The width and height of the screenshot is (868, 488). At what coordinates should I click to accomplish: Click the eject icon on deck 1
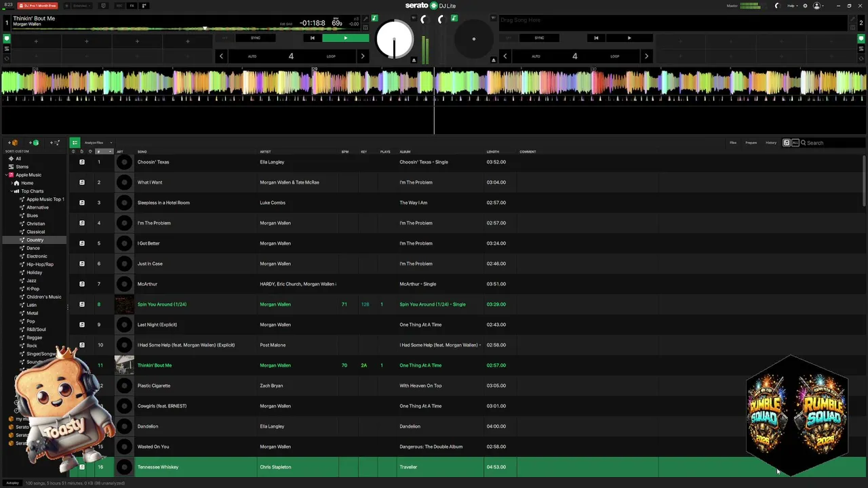pos(414,60)
